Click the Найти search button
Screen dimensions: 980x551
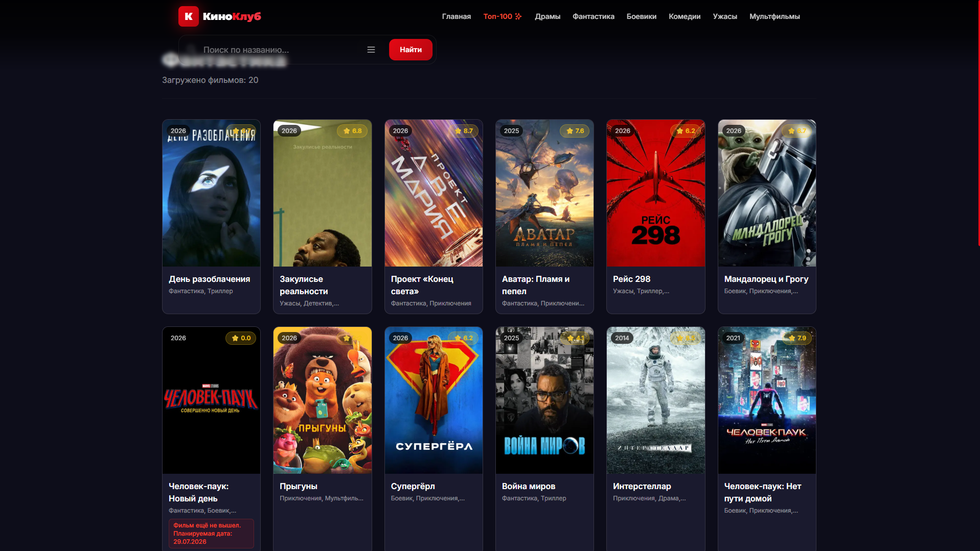[411, 50]
